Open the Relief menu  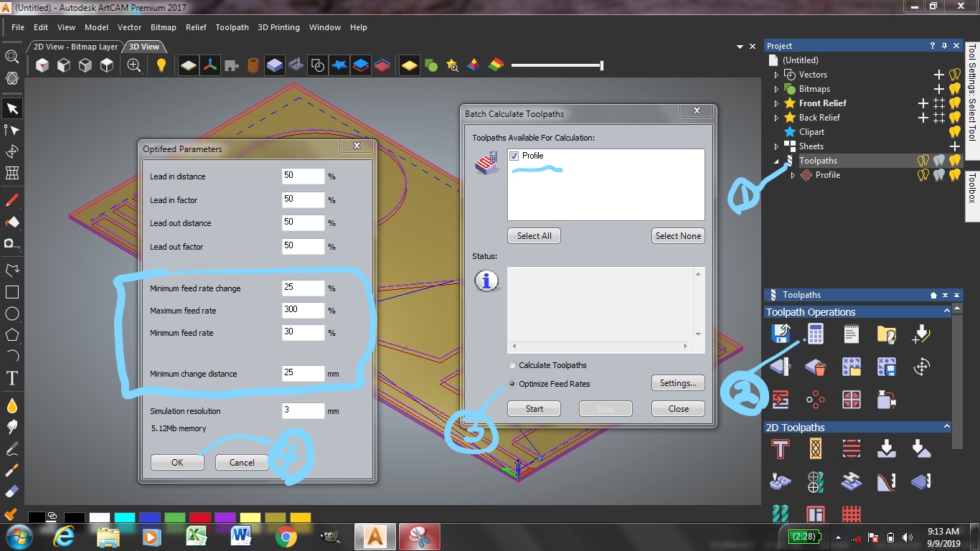196,27
